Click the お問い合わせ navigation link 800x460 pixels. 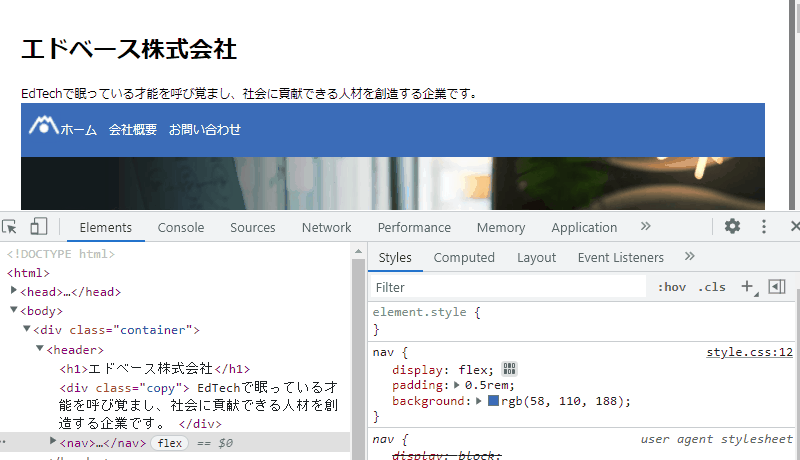click(205, 130)
